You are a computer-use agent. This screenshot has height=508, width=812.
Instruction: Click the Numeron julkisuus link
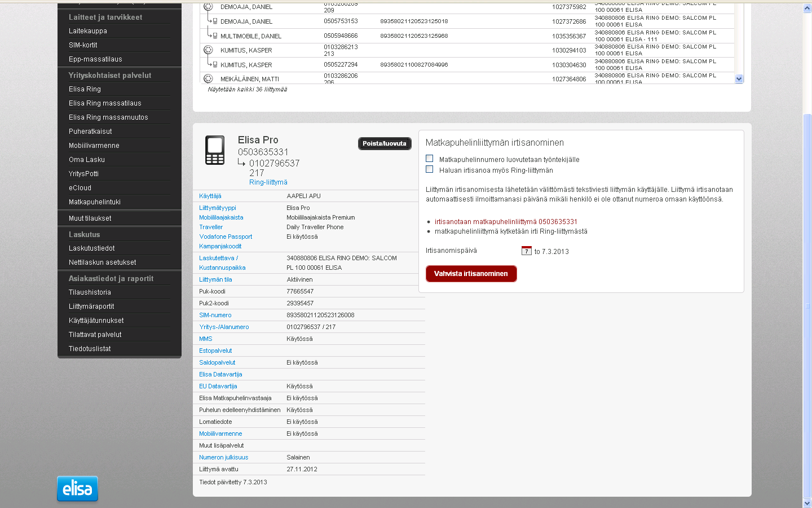pyautogui.click(x=224, y=457)
